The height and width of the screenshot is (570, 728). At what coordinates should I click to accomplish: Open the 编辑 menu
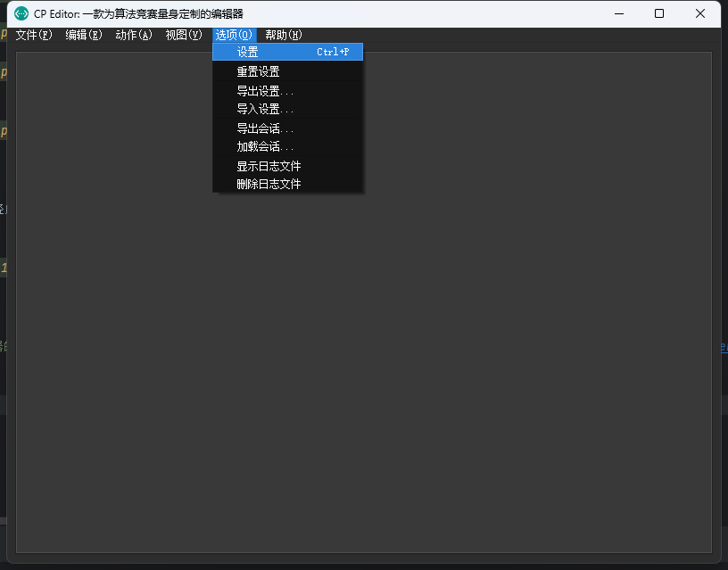click(x=83, y=35)
